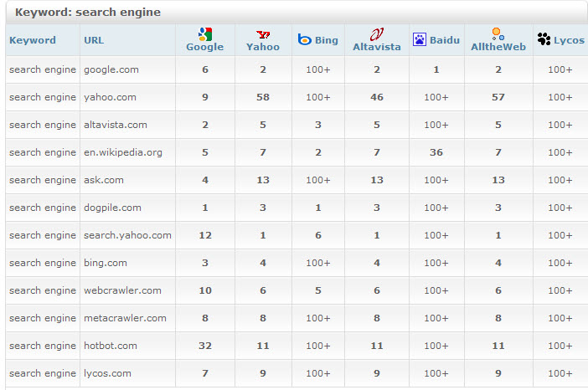Click Google rank 1 for dogpile.com

coord(205,208)
